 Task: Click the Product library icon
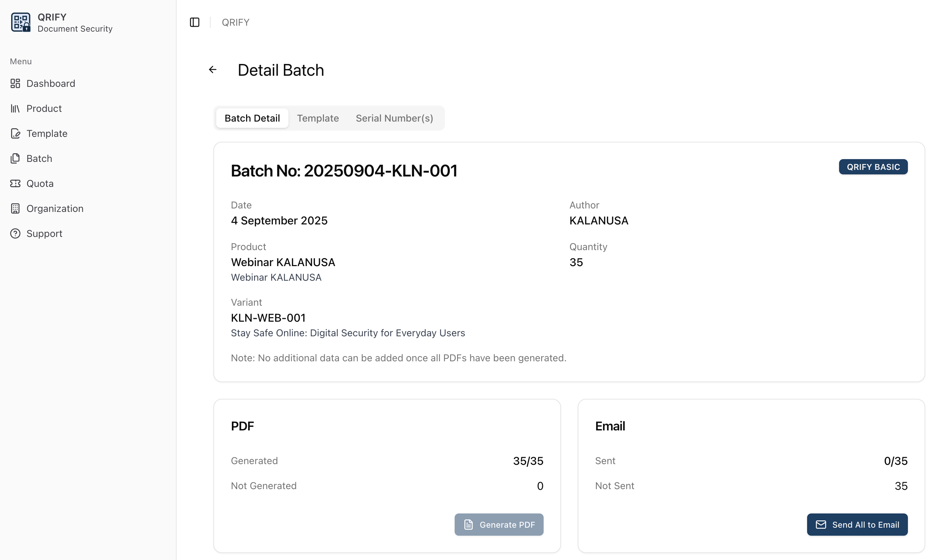[x=15, y=109]
